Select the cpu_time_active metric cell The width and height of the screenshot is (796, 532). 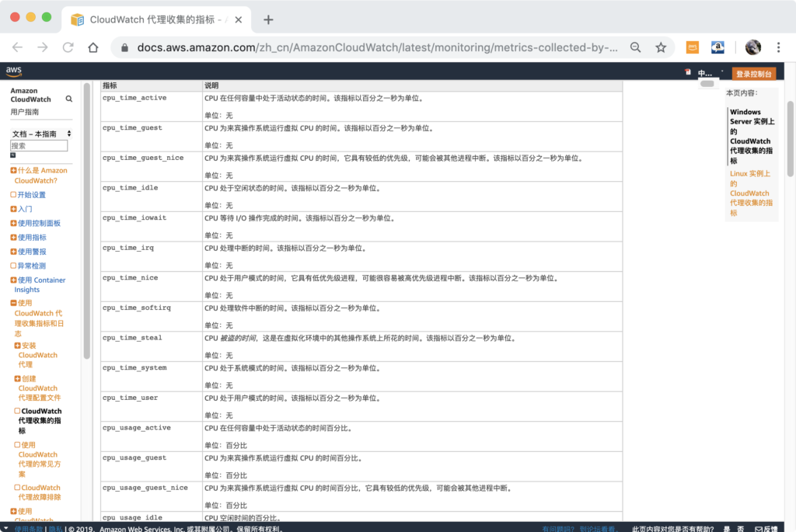(x=152, y=106)
